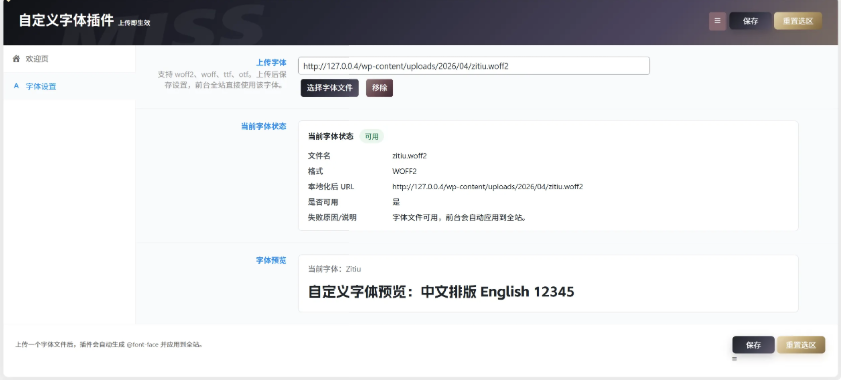Click the top 重置选区 button
This screenshot has height=381, width=843.
(x=798, y=21)
